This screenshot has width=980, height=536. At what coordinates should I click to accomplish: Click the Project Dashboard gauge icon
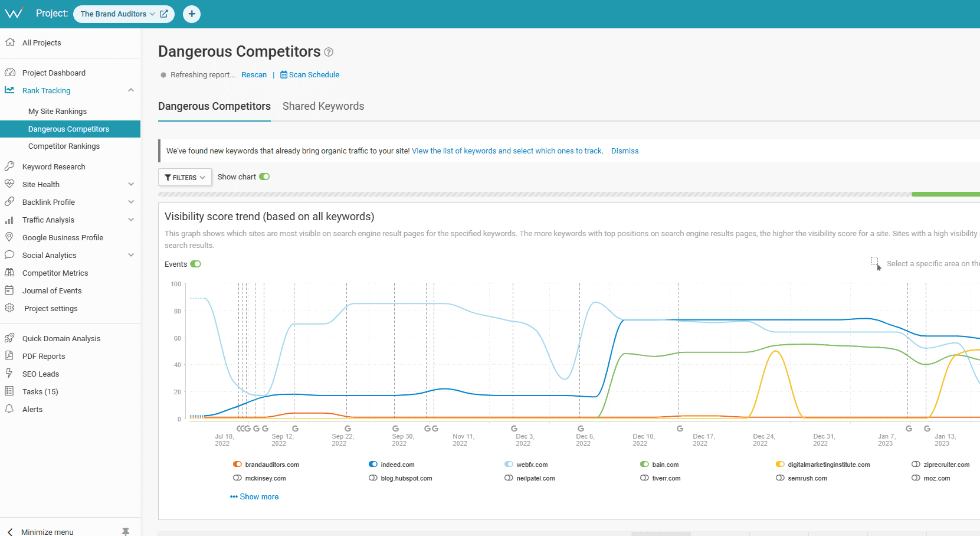tap(9, 73)
